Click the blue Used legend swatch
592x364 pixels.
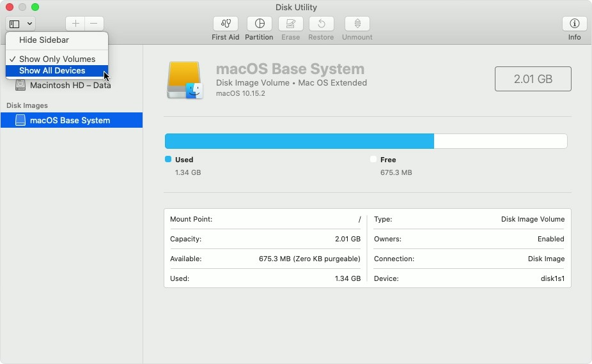point(168,159)
